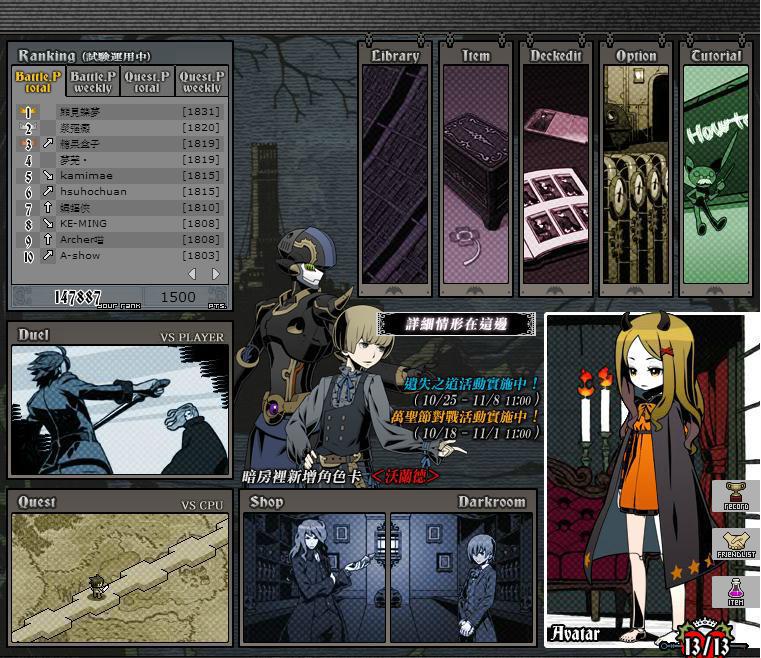Click the 萬聖節對戰活動實施中 event notice
761x658 pixels.
pyautogui.click(x=465, y=416)
